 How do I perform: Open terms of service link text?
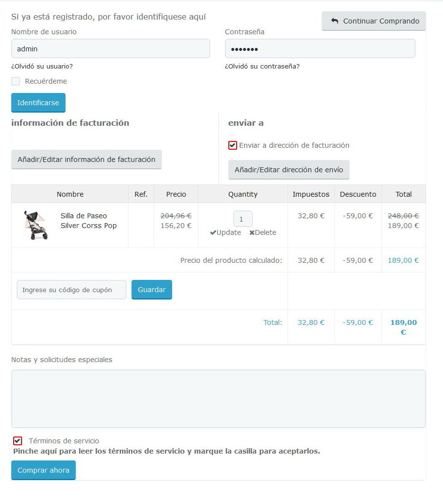(x=166, y=451)
